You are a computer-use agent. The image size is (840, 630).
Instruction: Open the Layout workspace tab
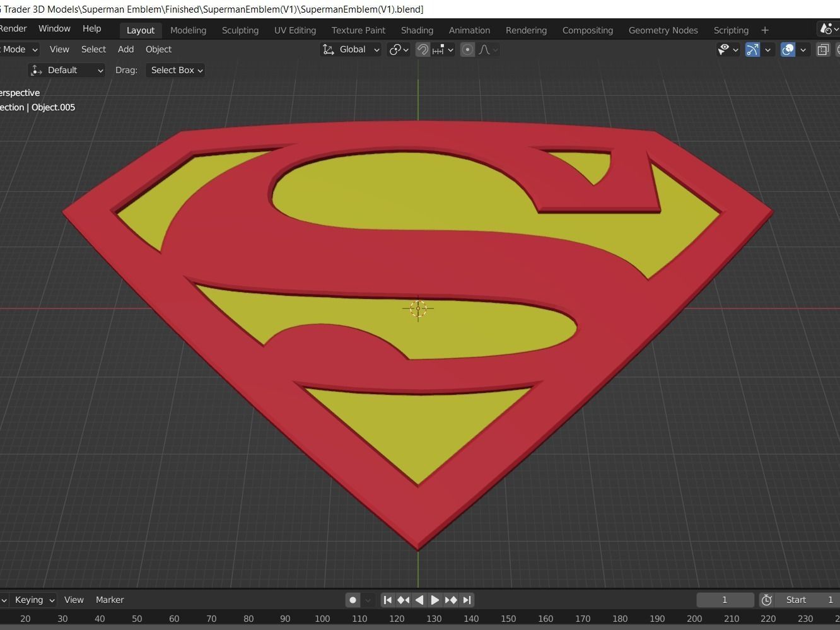tap(140, 30)
